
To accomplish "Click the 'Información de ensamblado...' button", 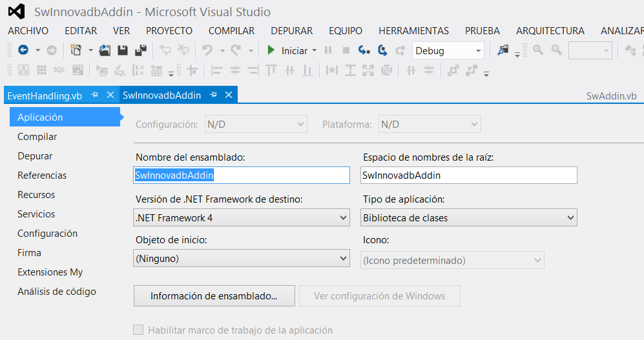I will point(214,295).
